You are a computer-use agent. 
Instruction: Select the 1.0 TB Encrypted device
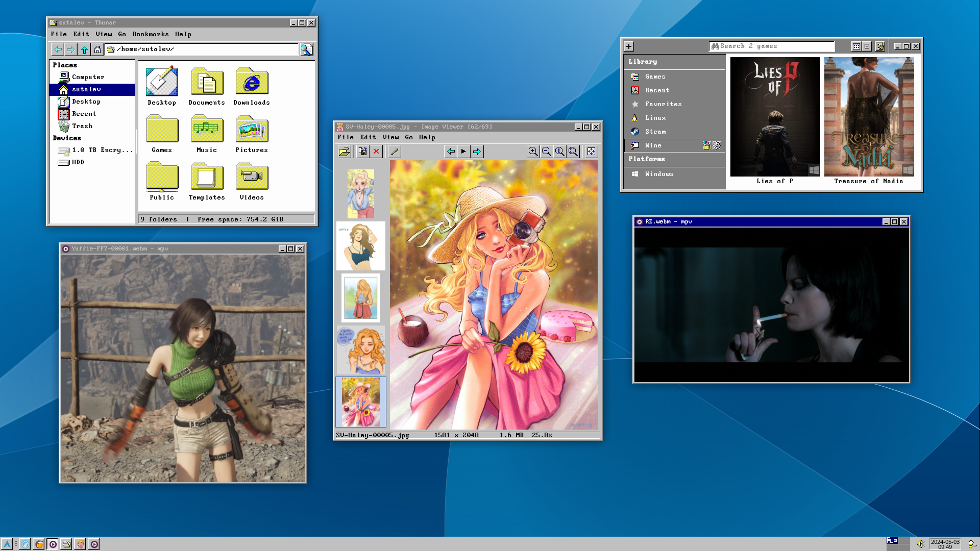92,150
